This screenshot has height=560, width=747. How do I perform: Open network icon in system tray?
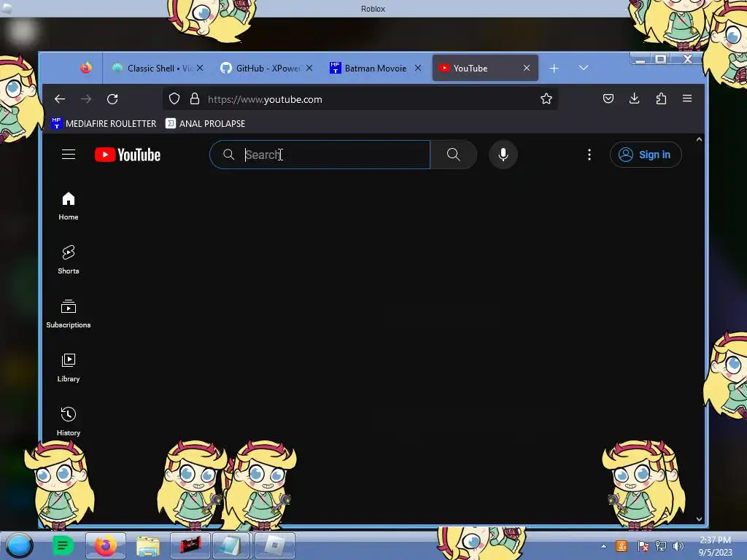[661, 546]
